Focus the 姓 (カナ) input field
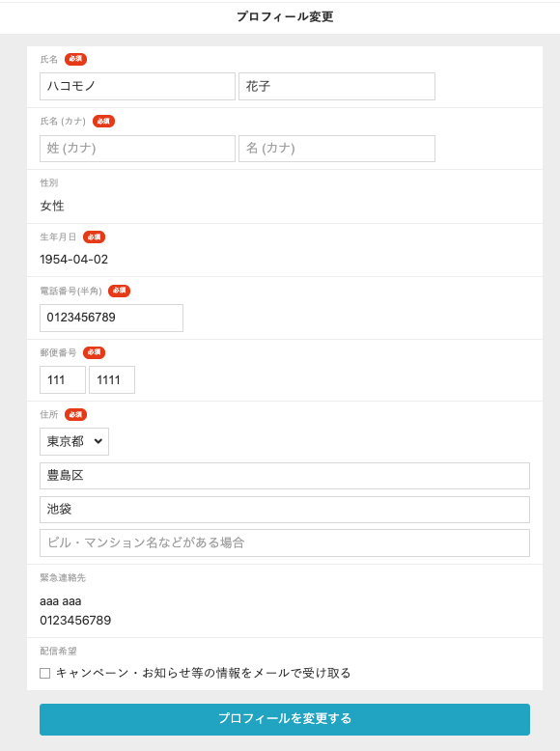The height and width of the screenshot is (751, 560). [x=137, y=149]
